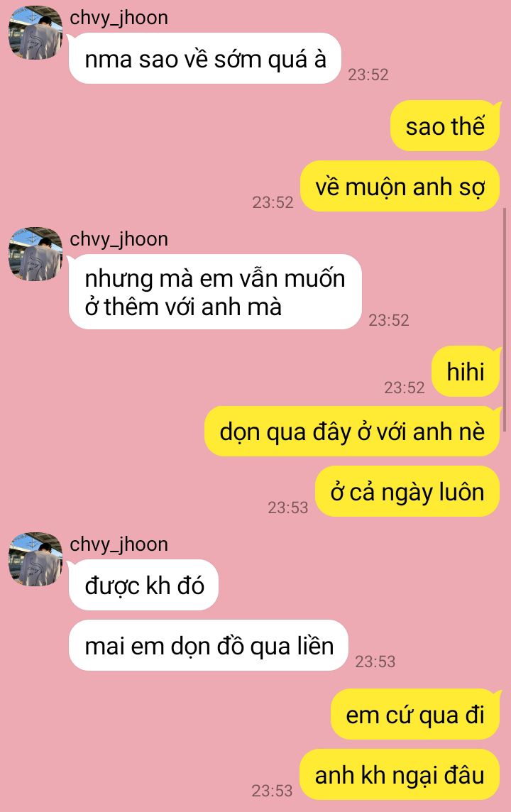The width and height of the screenshot is (511, 812).
Task: Tap avatar next to 'nhưng mà em vẫn muốn'
Action: [x=35, y=254]
